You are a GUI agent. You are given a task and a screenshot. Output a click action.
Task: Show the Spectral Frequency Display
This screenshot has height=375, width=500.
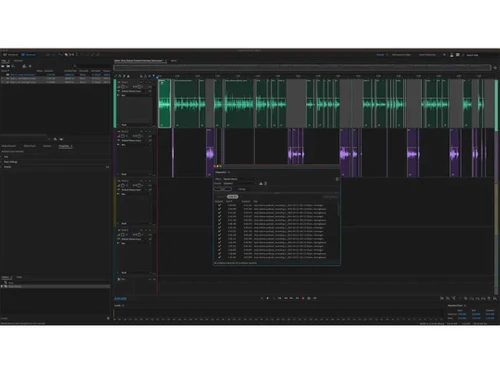tap(48, 55)
